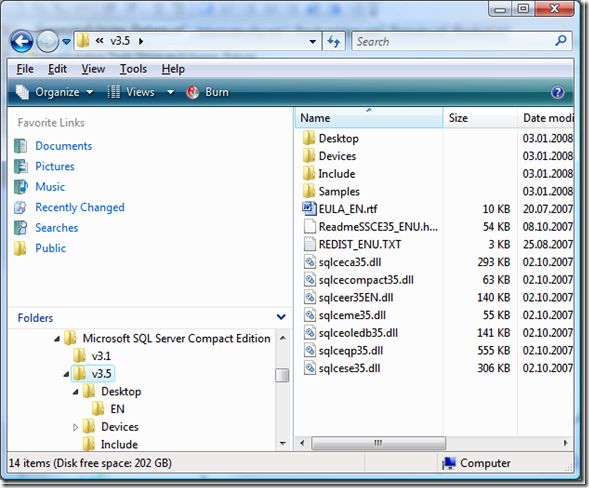Sort by the Size column header
Screen dimensions: 589x488
coord(480,118)
